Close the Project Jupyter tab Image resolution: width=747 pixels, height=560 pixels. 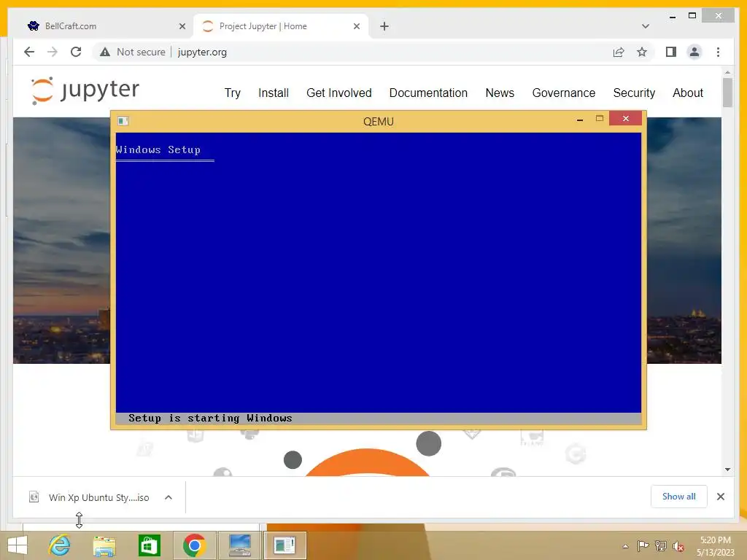click(x=356, y=26)
